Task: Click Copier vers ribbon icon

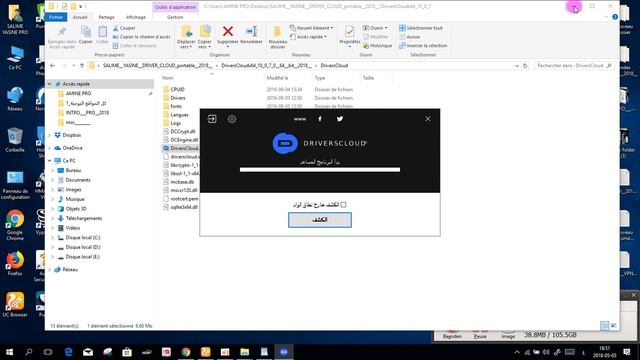Action: click(204, 32)
